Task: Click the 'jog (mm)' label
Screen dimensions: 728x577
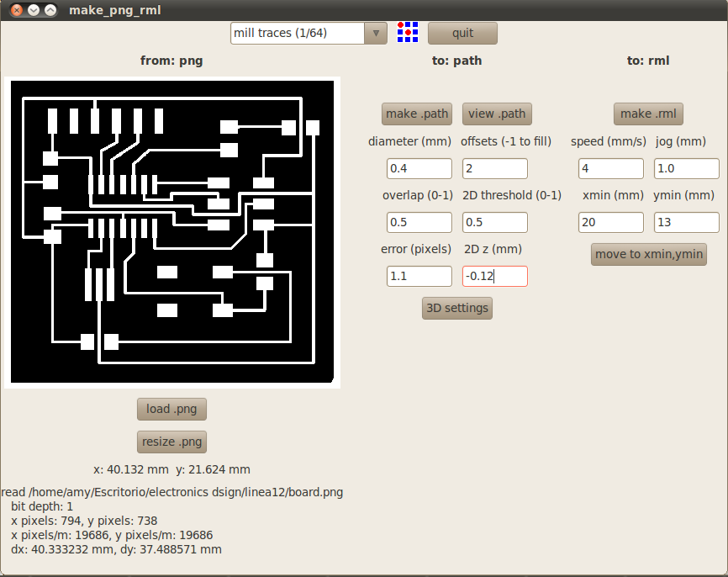Action: click(x=681, y=141)
